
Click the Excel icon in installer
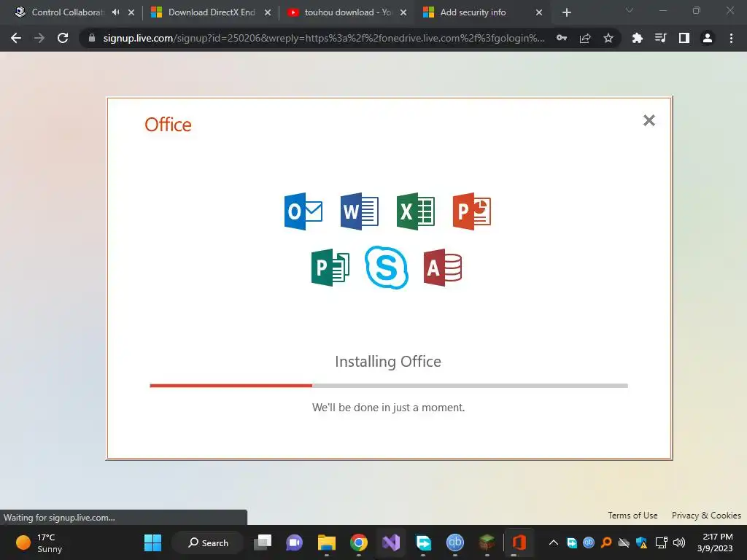point(415,211)
